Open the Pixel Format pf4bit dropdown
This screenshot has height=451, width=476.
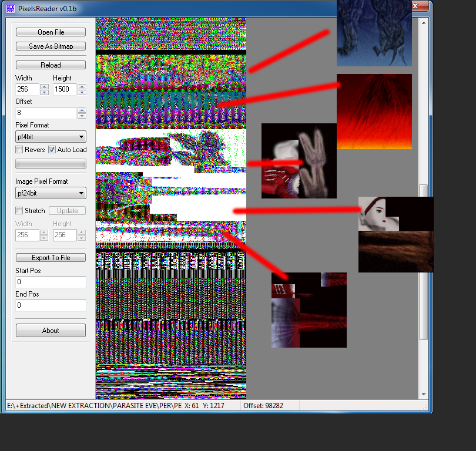tap(51, 137)
